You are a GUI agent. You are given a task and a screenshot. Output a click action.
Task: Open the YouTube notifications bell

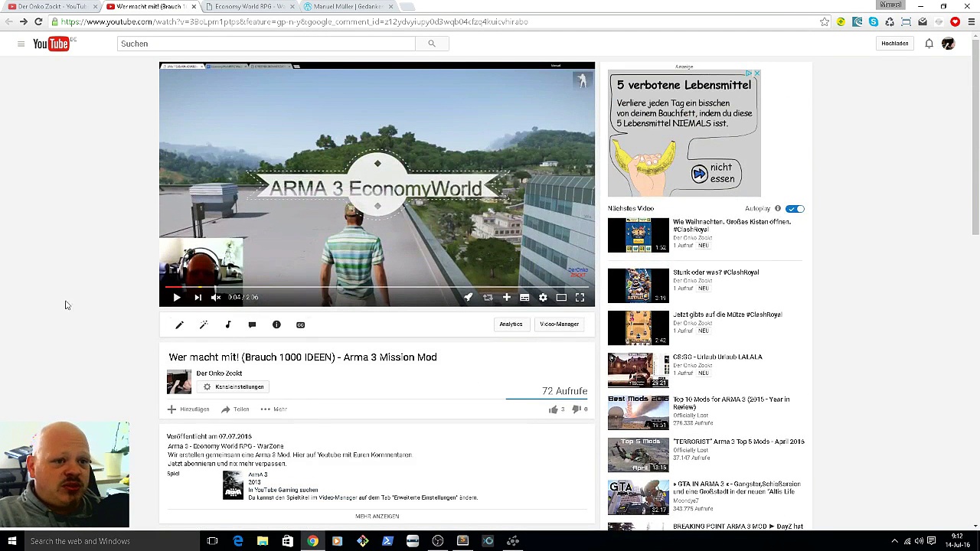tap(929, 44)
